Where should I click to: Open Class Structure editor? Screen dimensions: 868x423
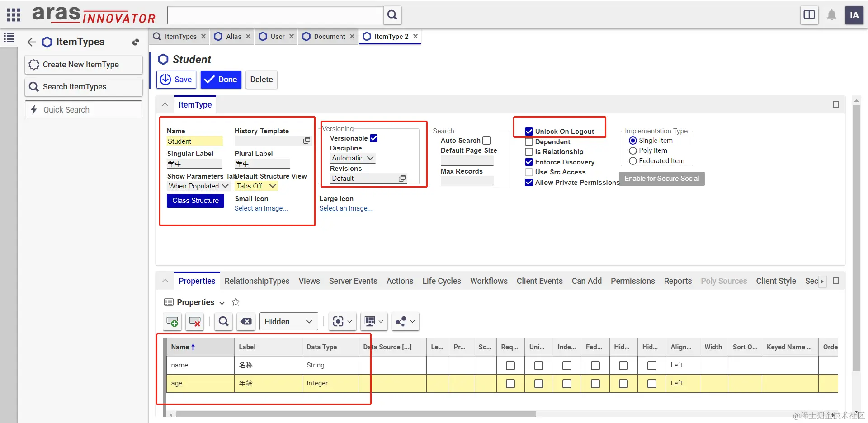(195, 201)
